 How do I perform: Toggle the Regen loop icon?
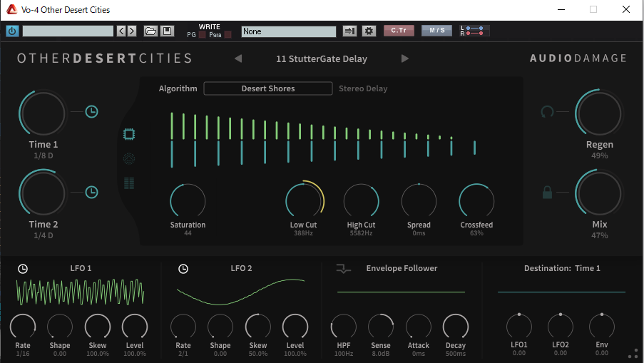tap(547, 112)
